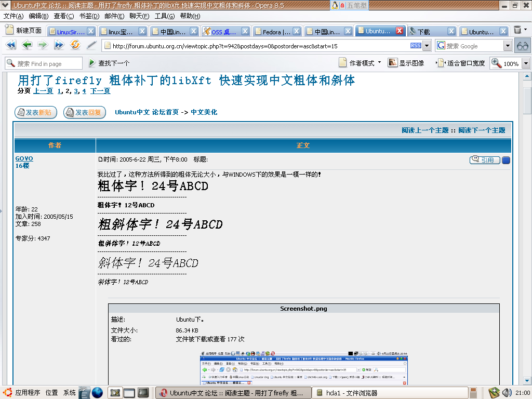
Task: Open the 文件 menu
Action: pos(13,16)
